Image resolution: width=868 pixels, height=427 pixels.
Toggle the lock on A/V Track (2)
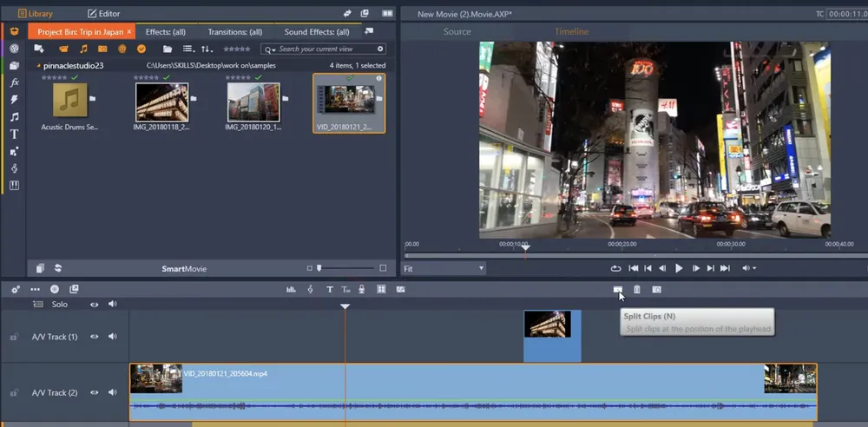[14, 392]
